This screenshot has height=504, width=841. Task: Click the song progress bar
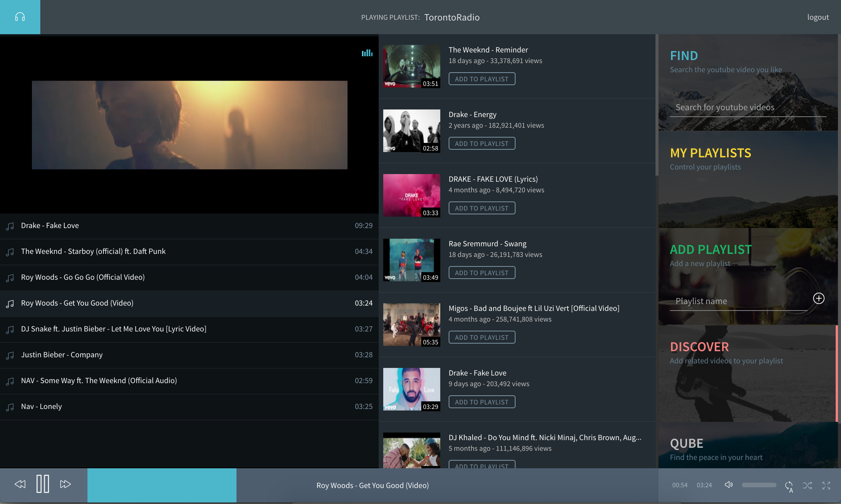coord(373,485)
